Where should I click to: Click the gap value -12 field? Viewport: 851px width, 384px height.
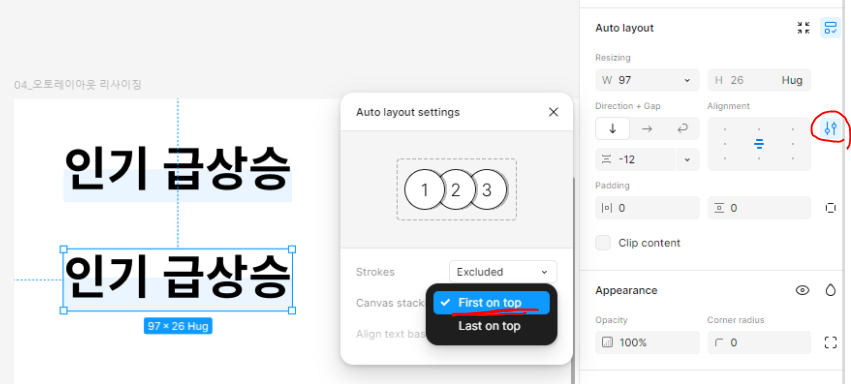(x=636, y=159)
